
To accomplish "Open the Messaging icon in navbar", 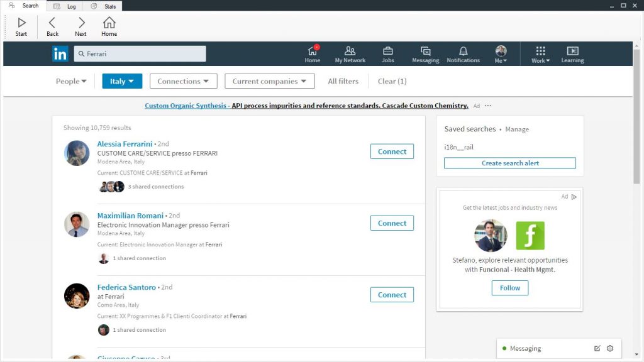I will 425,52.
